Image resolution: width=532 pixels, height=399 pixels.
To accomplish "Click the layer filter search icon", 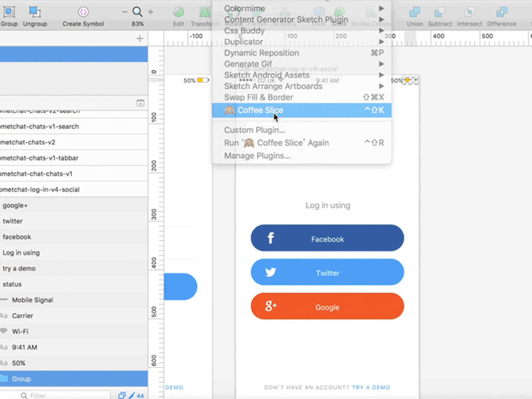I will click(24, 396).
